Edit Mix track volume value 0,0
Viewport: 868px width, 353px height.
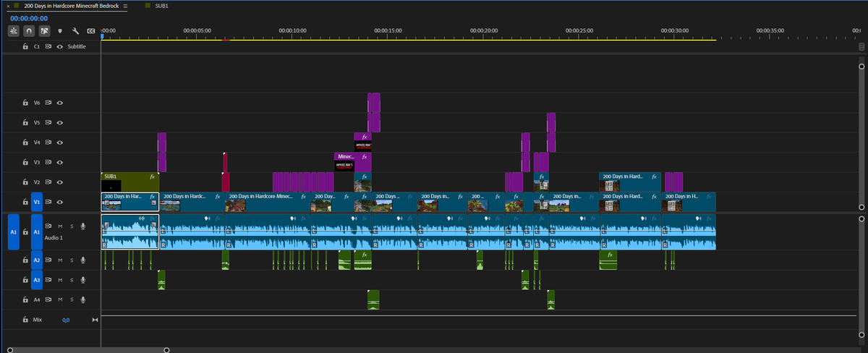pos(66,320)
